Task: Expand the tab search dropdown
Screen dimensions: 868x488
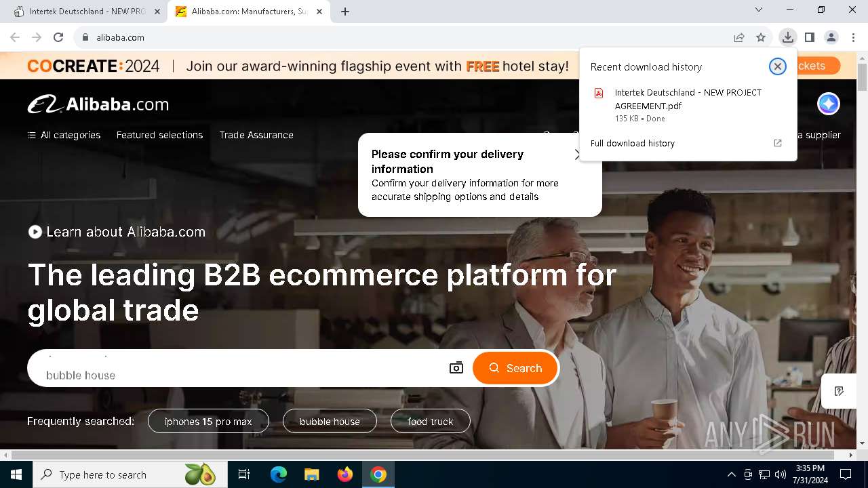Action: pyautogui.click(x=759, y=10)
